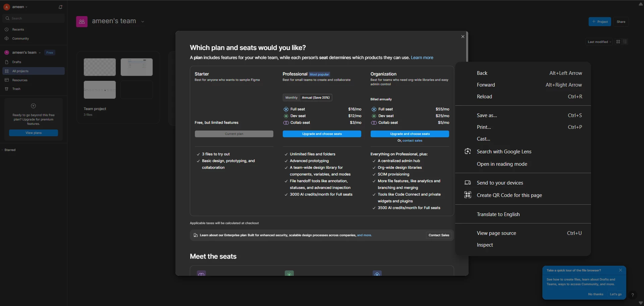Click the Send to your devices icon
This screenshot has width=644, height=306.
pyautogui.click(x=468, y=183)
